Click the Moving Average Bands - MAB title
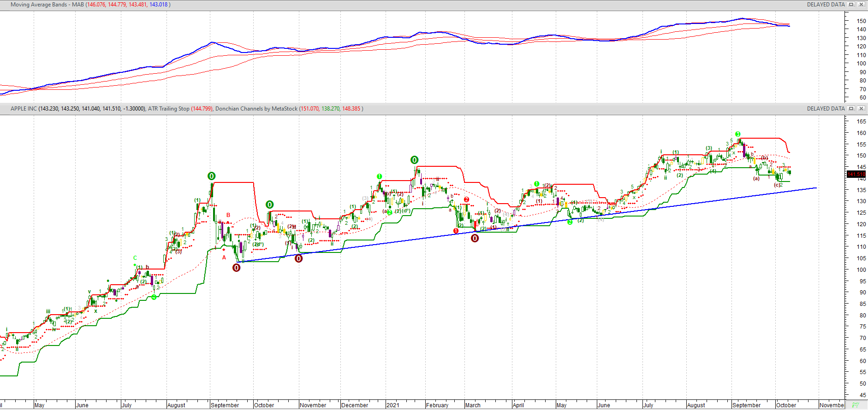Viewport: 868px width, 410px height. (x=47, y=5)
